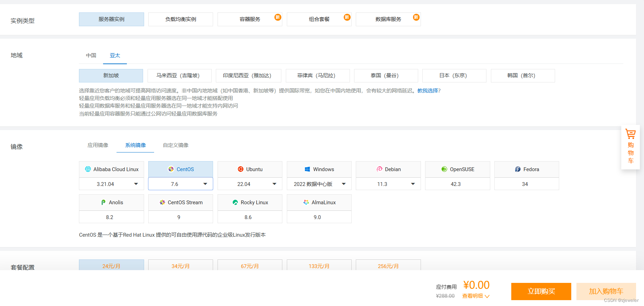Open Ubuntu 22.04 version dropdown

[250, 184]
